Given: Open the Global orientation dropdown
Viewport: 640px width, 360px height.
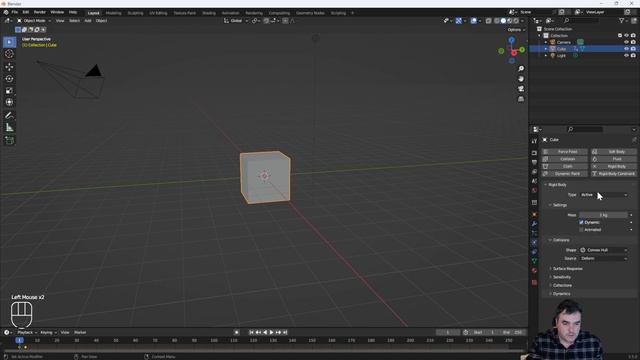Looking at the screenshot, I should (x=236, y=20).
